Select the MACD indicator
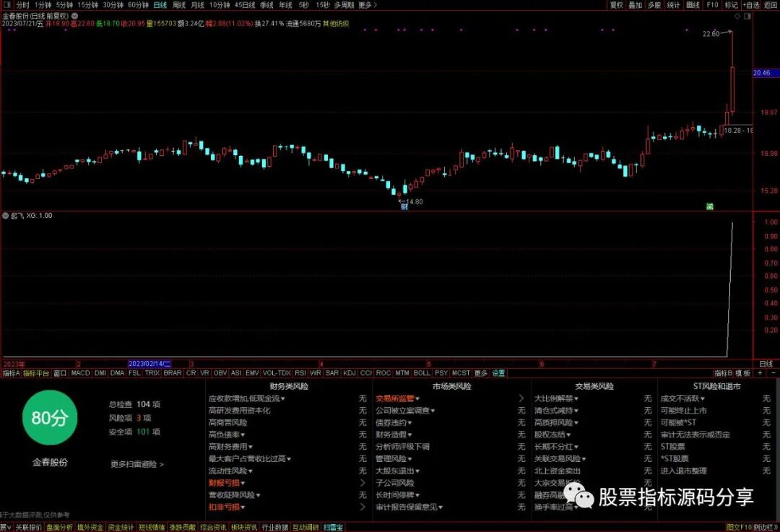 [80, 373]
